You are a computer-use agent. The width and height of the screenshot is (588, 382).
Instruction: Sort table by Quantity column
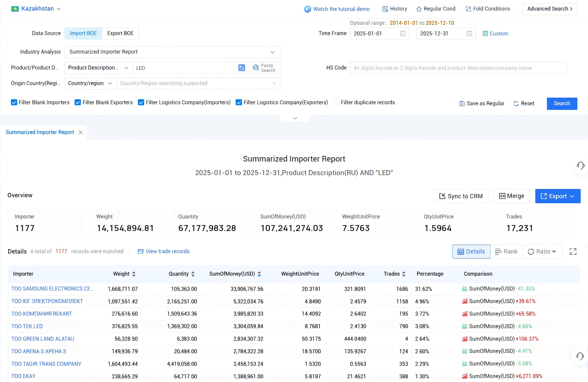coord(193,274)
